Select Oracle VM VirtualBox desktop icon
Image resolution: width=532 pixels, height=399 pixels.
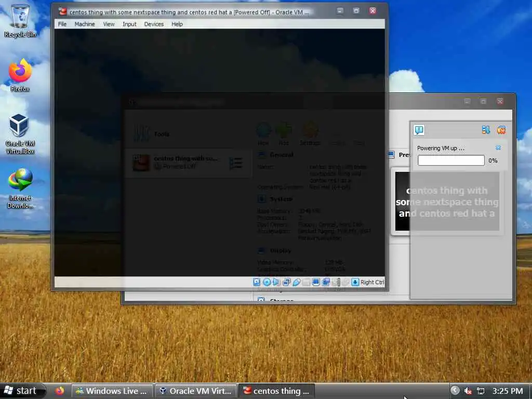pyautogui.click(x=20, y=134)
